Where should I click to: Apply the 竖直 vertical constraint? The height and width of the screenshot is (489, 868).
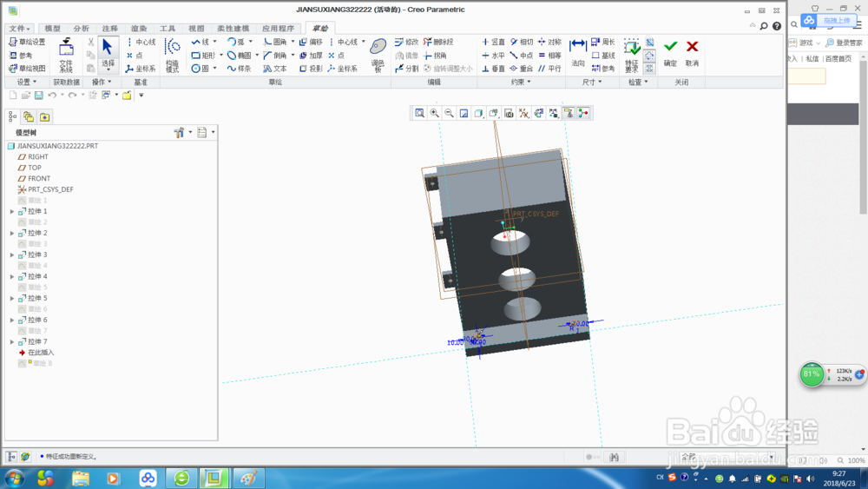[493, 42]
